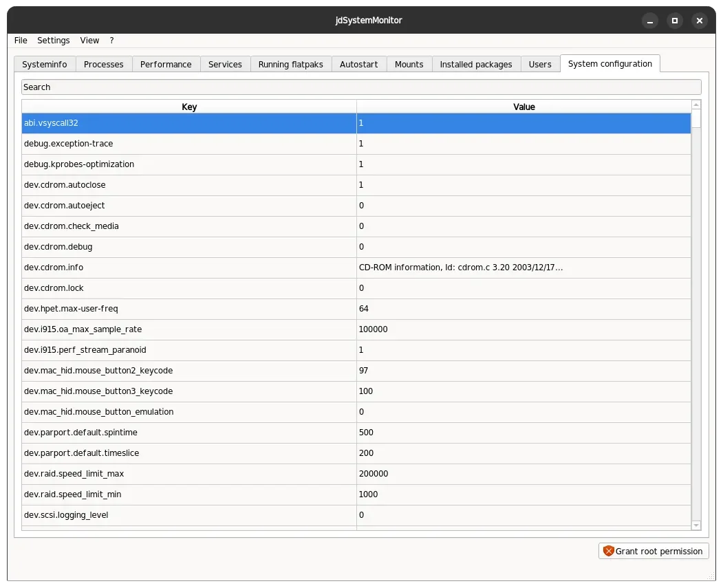723x588 pixels.
Task: Select the dev.cdrom.info key
Action: (189, 268)
